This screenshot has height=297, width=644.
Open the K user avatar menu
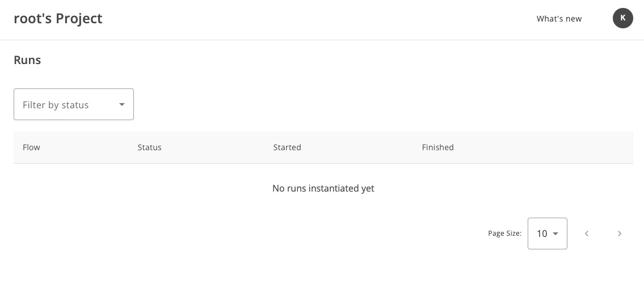(622, 18)
